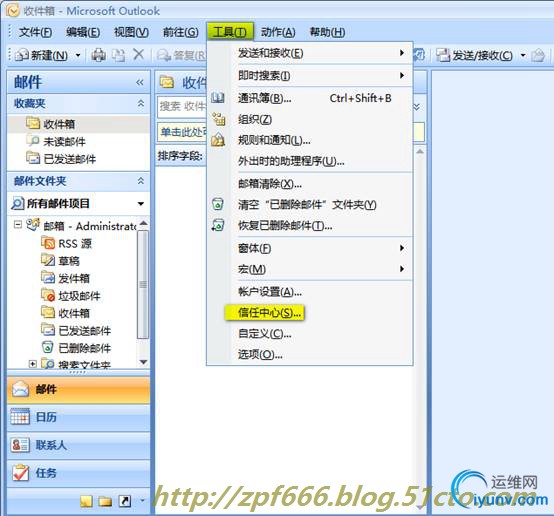Click the delete X icon in toolbar
This screenshot has width=554, height=516.
click(x=138, y=55)
